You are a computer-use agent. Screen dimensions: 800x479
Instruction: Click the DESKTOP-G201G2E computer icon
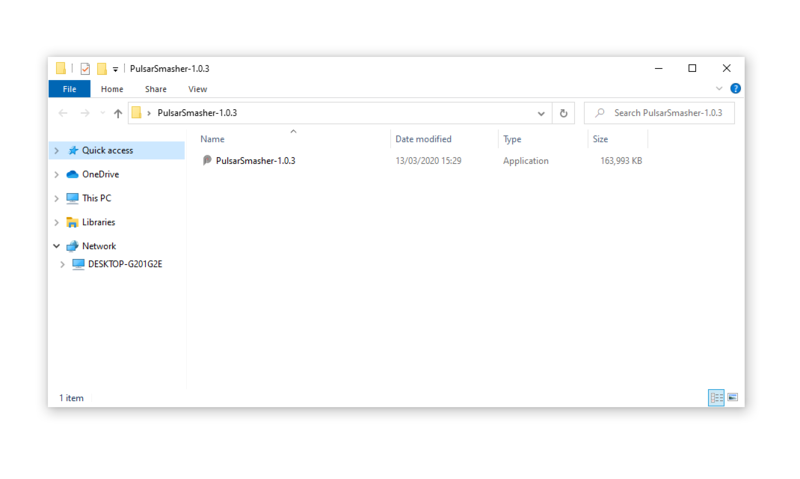pyautogui.click(x=78, y=264)
